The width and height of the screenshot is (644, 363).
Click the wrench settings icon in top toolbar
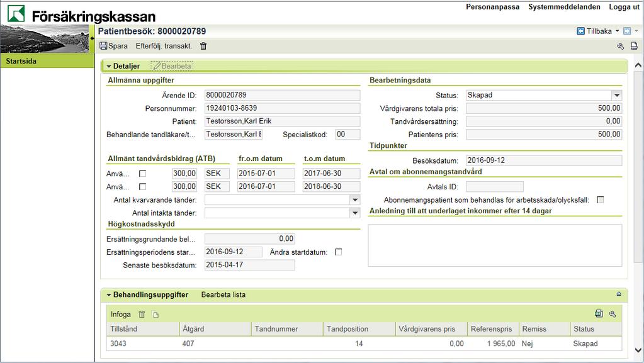[x=621, y=46]
